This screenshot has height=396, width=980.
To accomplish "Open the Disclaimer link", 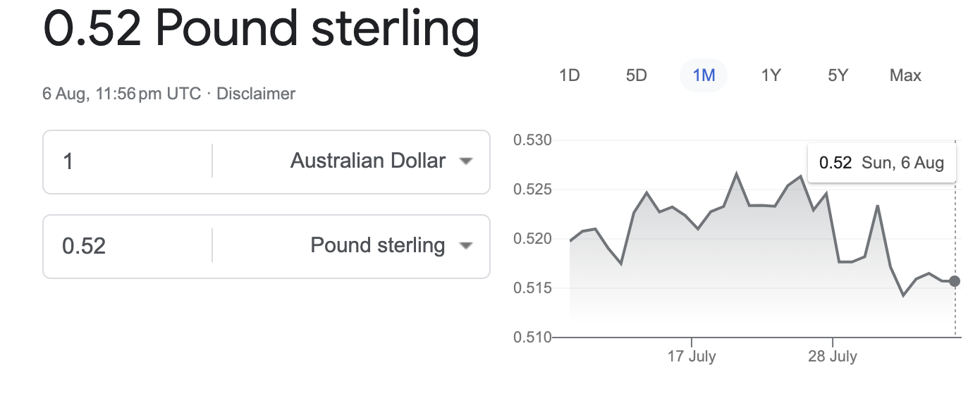I will (x=256, y=94).
